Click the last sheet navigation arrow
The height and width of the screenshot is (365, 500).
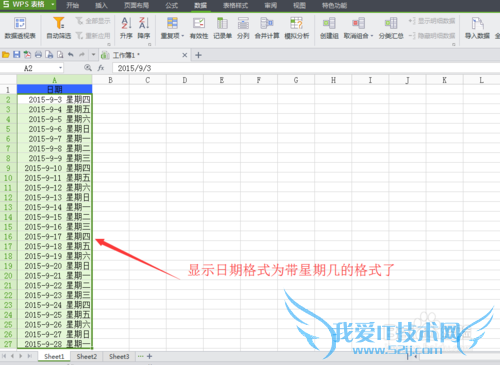click(30, 356)
